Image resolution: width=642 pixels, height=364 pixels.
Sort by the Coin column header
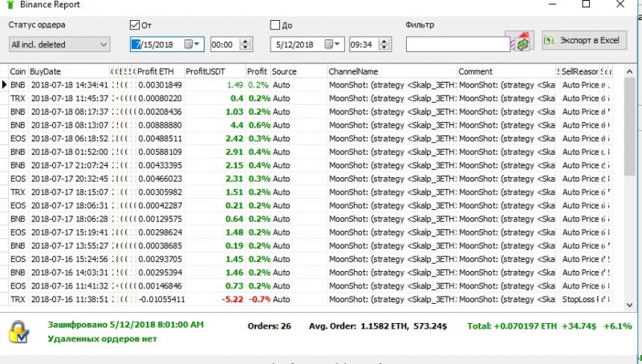pos(18,71)
